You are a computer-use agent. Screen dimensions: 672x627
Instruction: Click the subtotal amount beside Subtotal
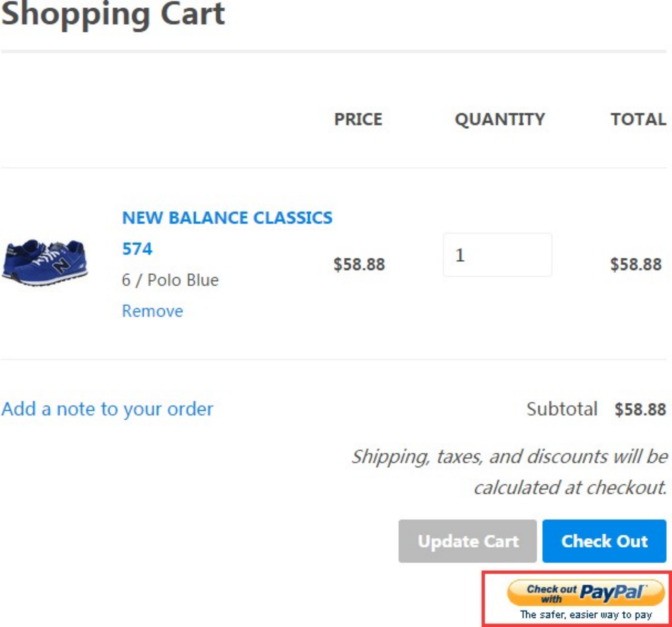(x=640, y=409)
